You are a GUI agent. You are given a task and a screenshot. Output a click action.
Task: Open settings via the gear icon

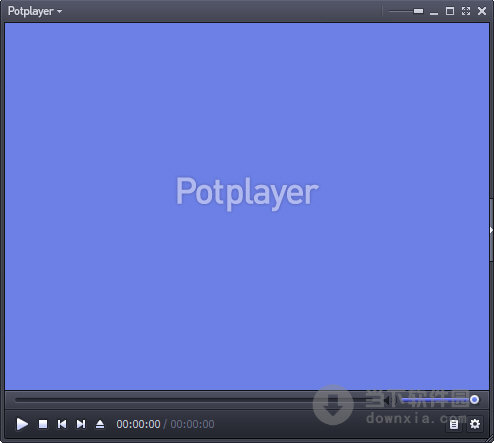pos(475,424)
